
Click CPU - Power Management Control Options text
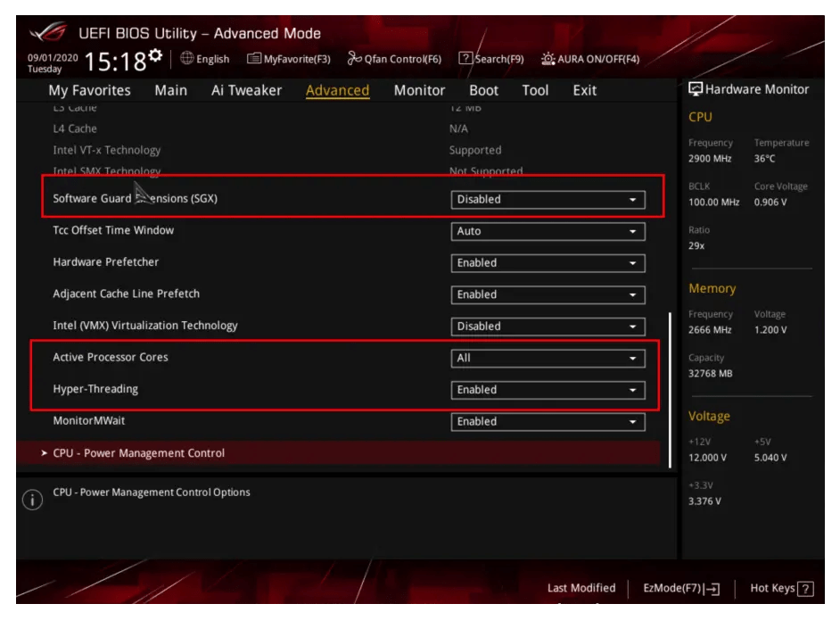[151, 492]
